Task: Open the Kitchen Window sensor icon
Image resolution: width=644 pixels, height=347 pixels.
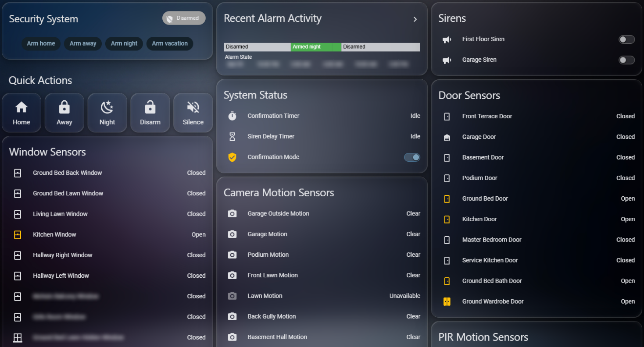Action: tap(18, 235)
